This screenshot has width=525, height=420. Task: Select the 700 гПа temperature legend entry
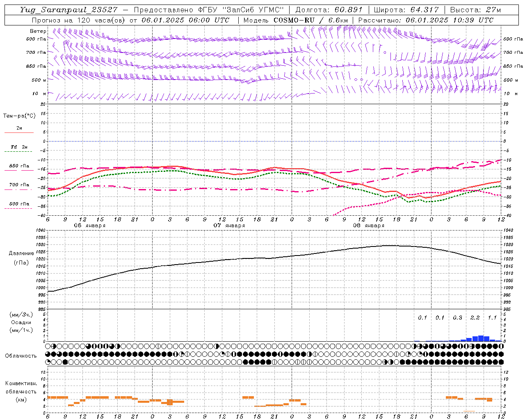tap(19, 185)
